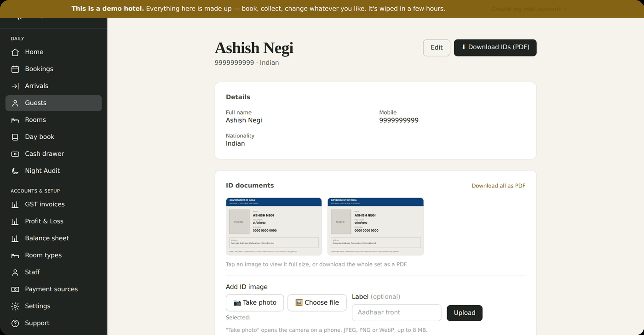644x335 pixels.
Task: Click the Edit button
Action: [x=437, y=48]
